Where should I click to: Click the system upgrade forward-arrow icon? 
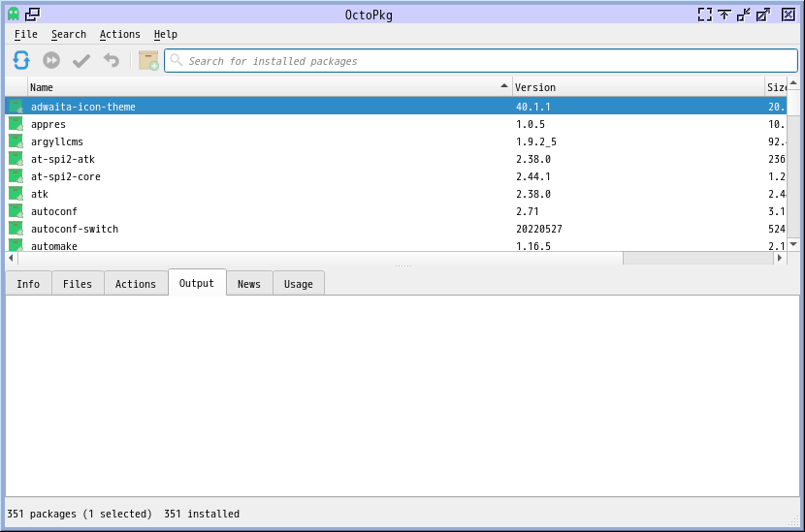[x=51, y=60]
